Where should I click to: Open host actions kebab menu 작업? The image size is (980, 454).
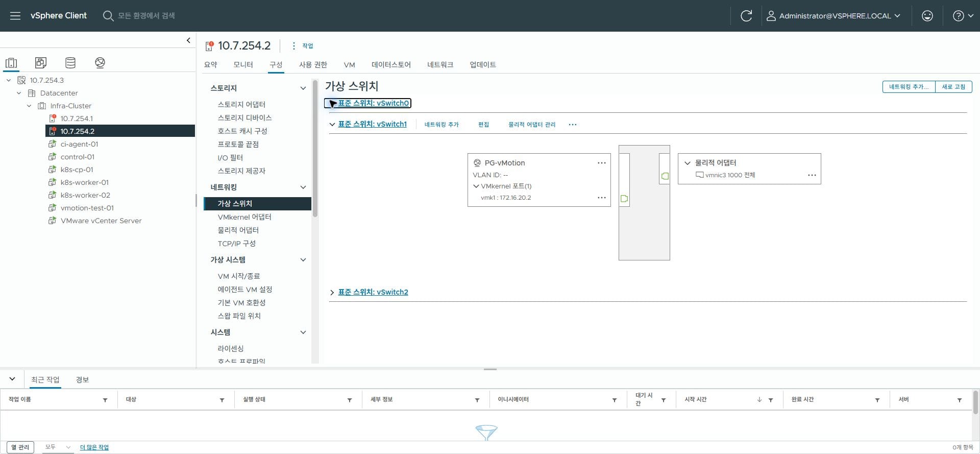302,46
